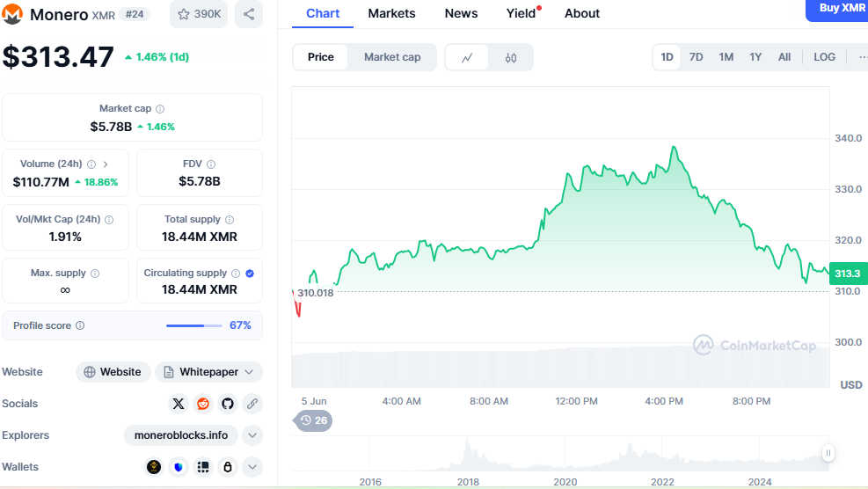Switch to candlestick chart view
The width and height of the screenshot is (868, 489).
coord(510,57)
